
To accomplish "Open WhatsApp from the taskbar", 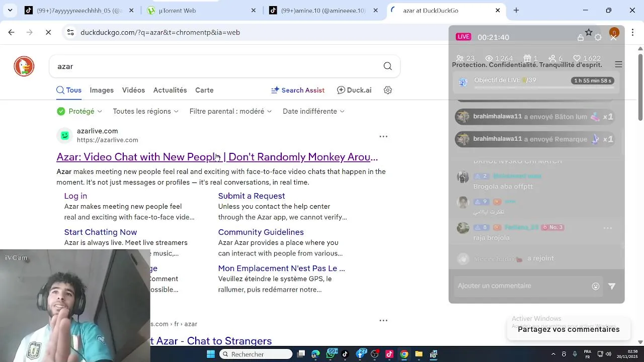I will coord(331,354).
